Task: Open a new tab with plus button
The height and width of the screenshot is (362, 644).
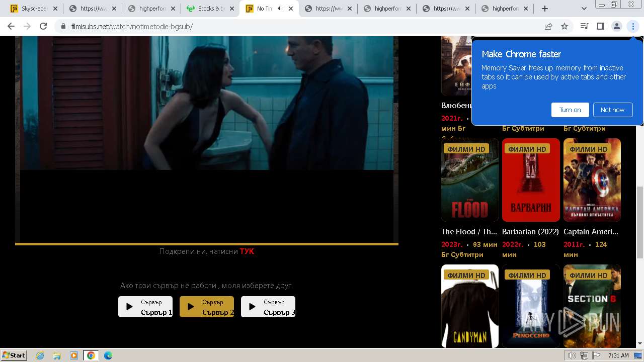Action: 544,9
